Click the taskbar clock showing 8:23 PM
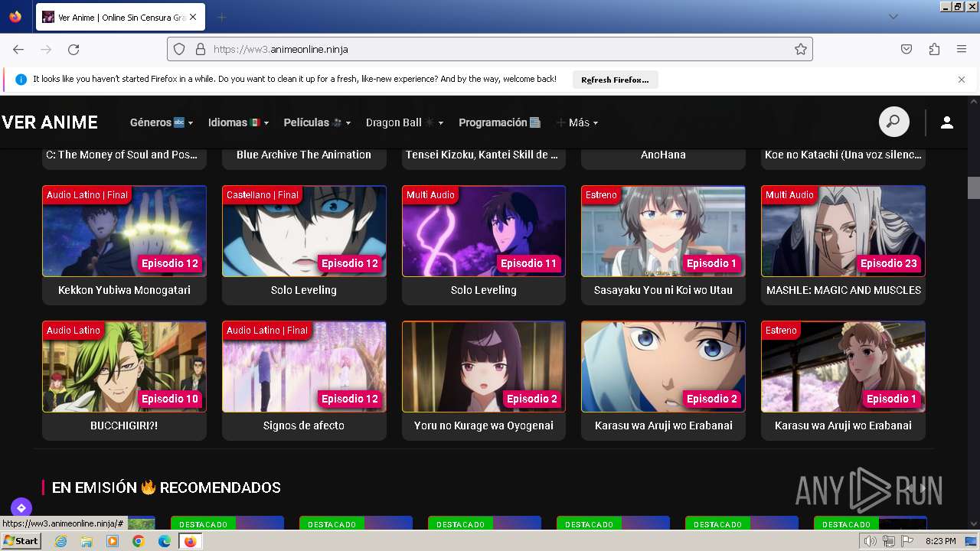Viewport: 980px width, 551px height. tap(940, 541)
